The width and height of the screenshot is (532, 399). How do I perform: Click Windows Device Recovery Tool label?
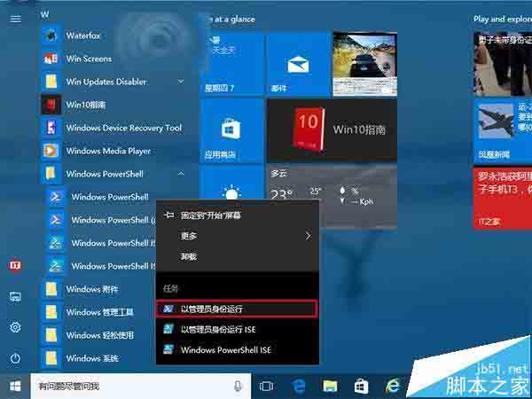(x=124, y=128)
